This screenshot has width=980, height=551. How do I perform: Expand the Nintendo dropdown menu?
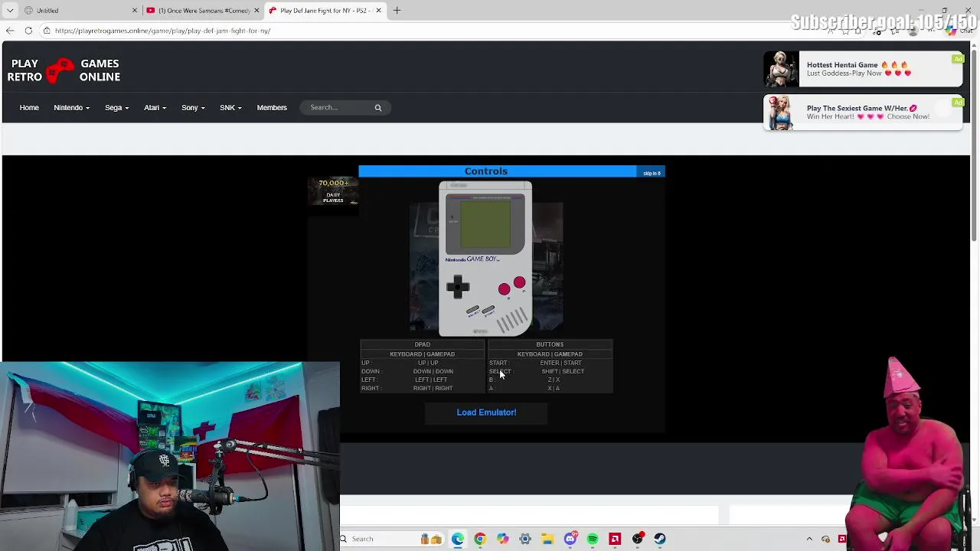pos(71,107)
